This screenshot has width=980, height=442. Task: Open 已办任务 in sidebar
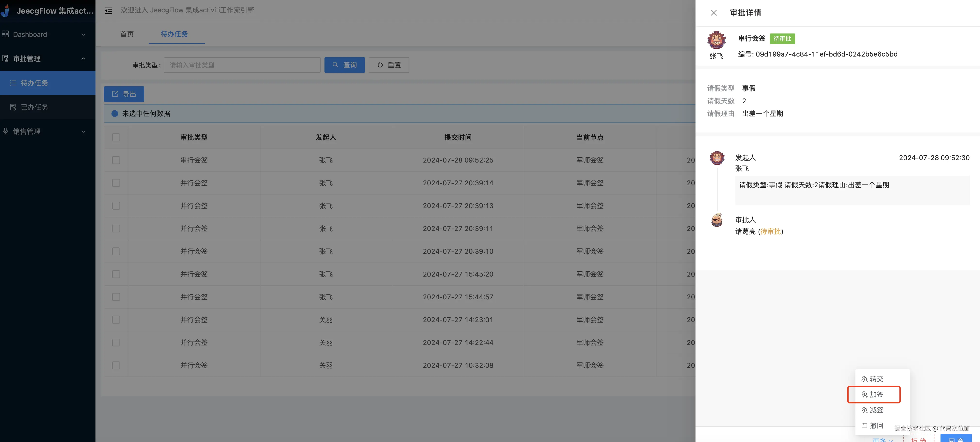tap(34, 107)
